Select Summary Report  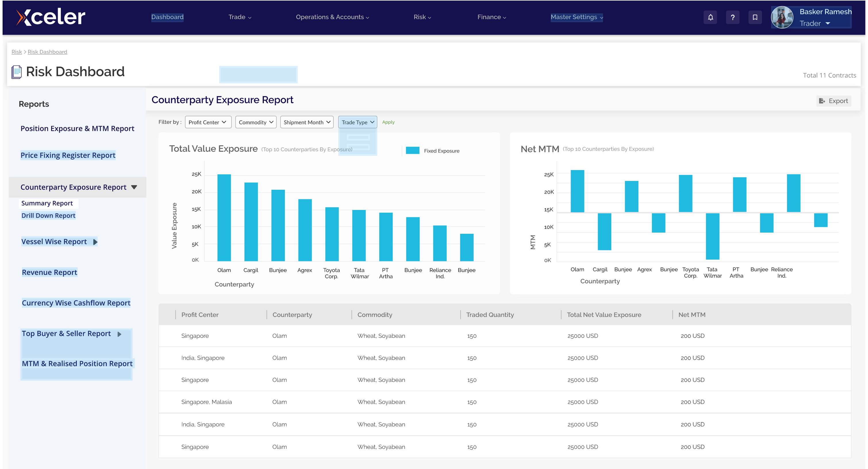tap(47, 203)
